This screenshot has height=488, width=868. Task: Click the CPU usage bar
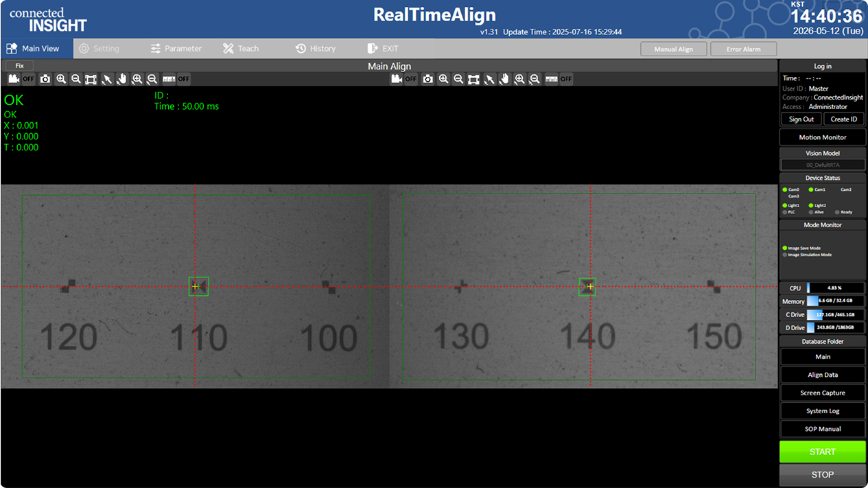point(836,288)
